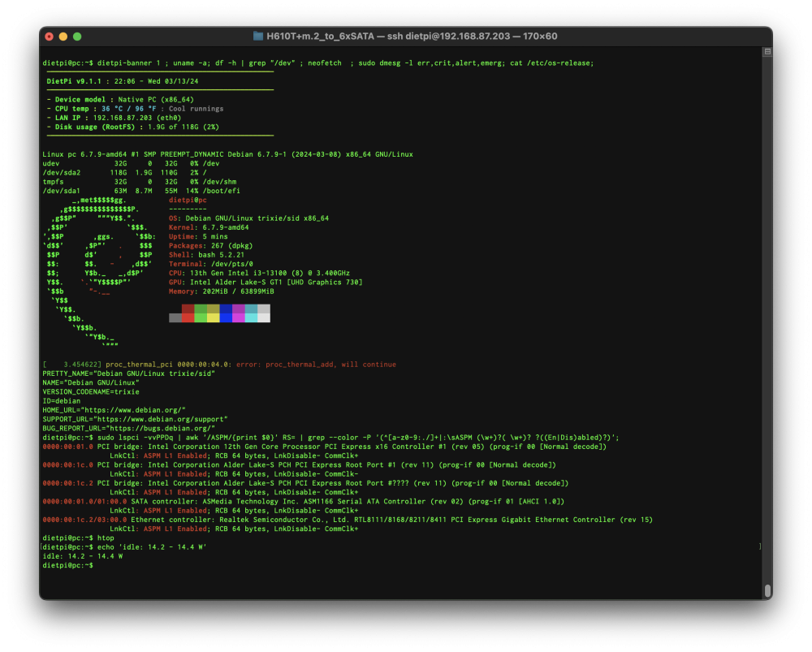
Task: Click the 'htop' command prompt line
Action: coord(78,538)
